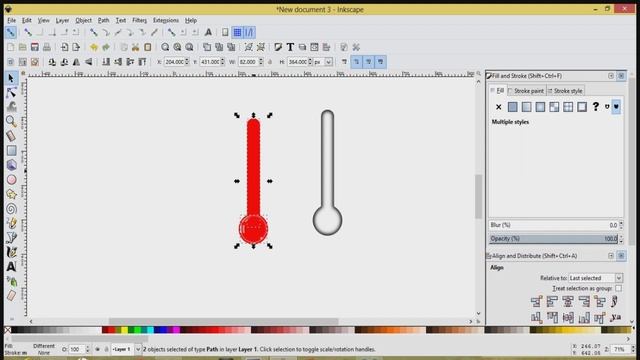Select the Eraser tool
Viewport: 640px width, 360px height.
11,296
